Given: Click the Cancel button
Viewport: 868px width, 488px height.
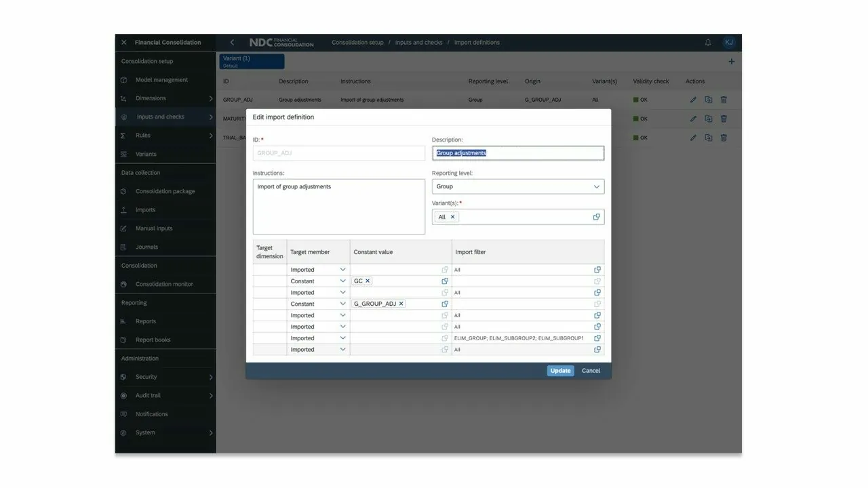Looking at the screenshot, I should (x=591, y=371).
